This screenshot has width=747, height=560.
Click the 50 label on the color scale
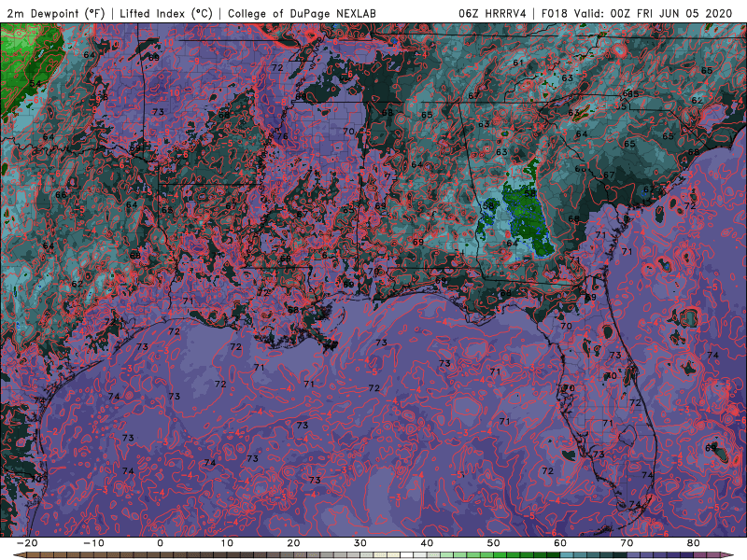pyautogui.click(x=494, y=543)
